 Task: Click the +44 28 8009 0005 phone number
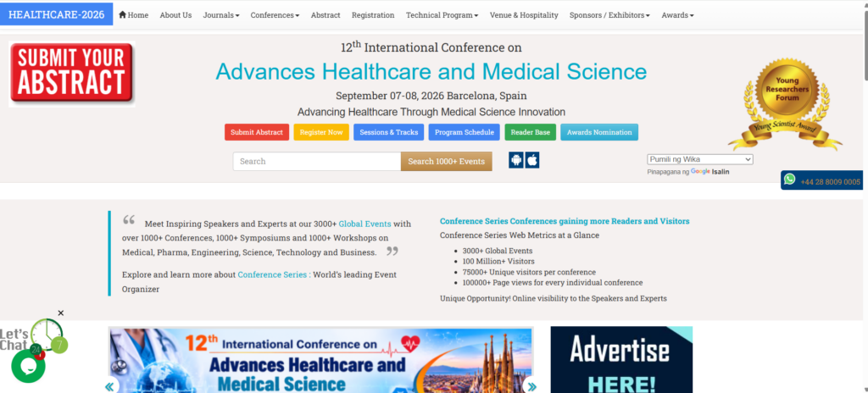click(831, 182)
